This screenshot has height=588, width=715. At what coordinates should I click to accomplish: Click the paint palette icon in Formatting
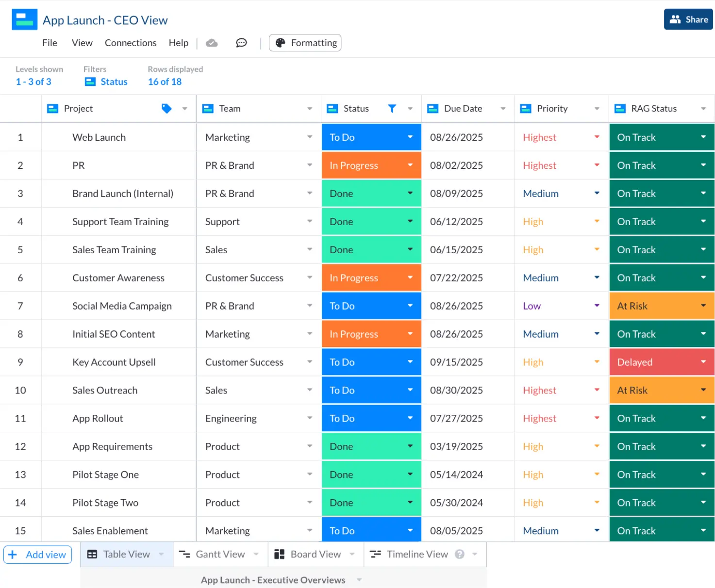(x=280, y=43)
